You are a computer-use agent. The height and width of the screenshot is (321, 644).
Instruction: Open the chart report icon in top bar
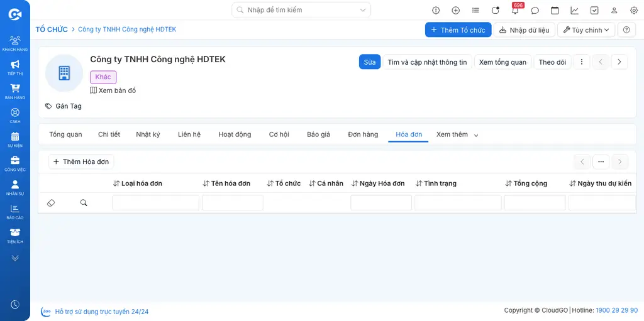[x=575, y=10]
